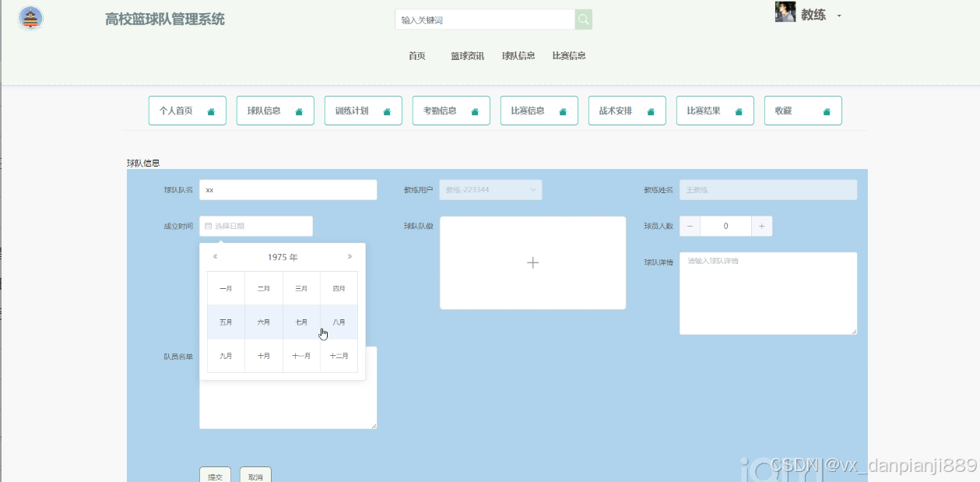Open the 个人首页 tab

188,111
